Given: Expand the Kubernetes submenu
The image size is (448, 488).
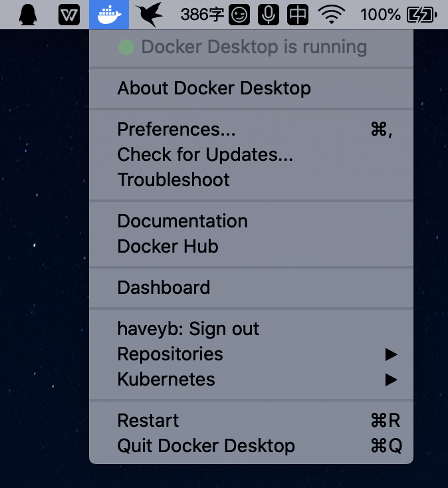Looking at the screenshot, I should [x=251, y=380].
